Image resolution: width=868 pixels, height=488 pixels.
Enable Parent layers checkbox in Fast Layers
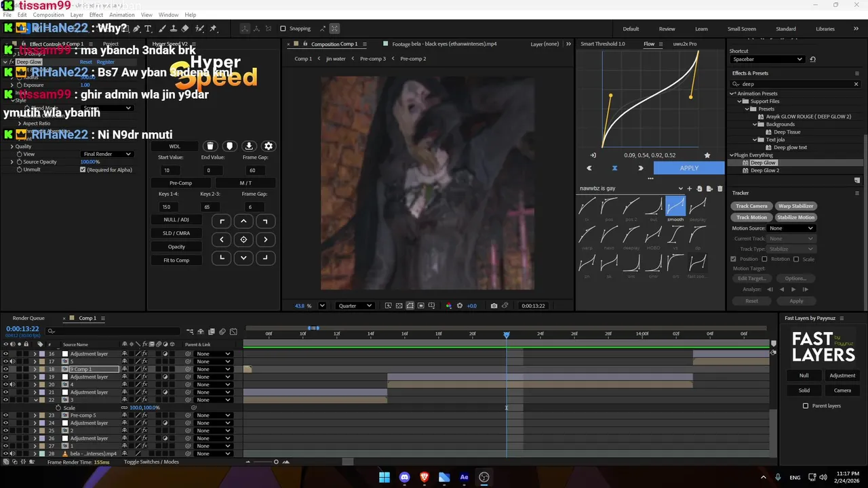(806, 406)
